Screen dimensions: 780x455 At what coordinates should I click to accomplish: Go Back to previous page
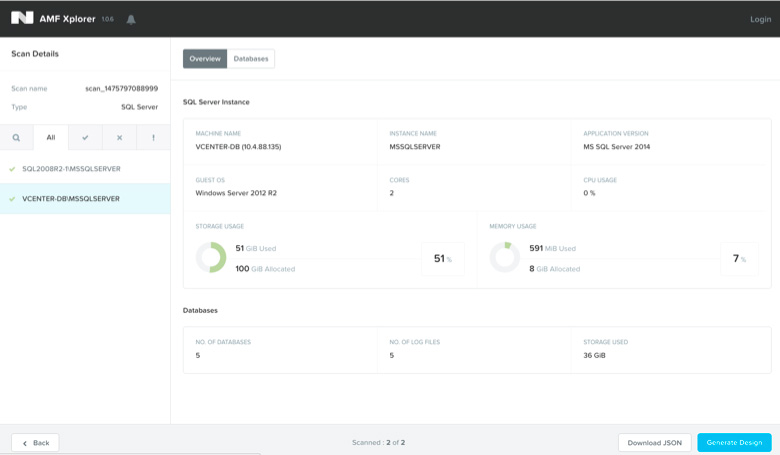click(x=35, y=442)
